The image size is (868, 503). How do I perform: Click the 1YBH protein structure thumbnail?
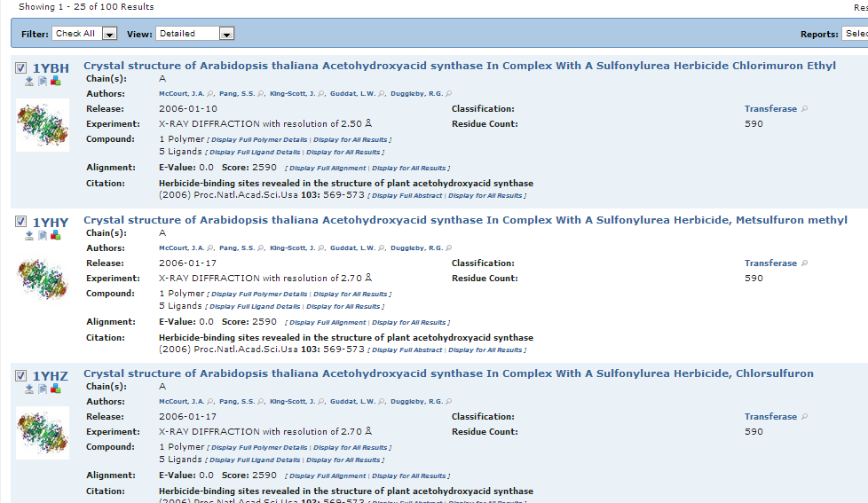point(43,125)
